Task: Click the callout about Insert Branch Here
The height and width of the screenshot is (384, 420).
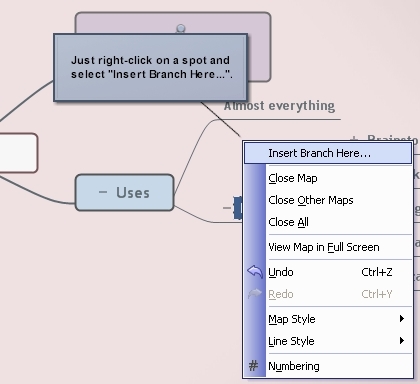Action: pos(151,67)
